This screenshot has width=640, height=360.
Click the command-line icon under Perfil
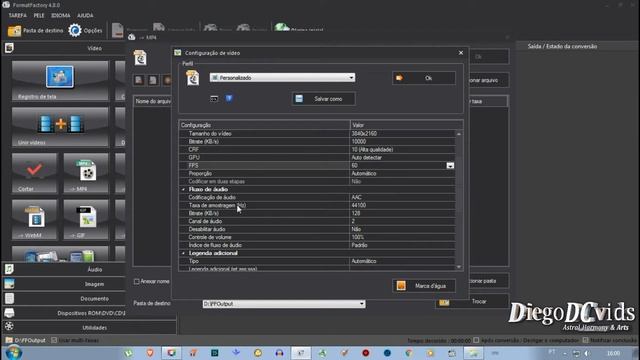(x=214, y=98)
